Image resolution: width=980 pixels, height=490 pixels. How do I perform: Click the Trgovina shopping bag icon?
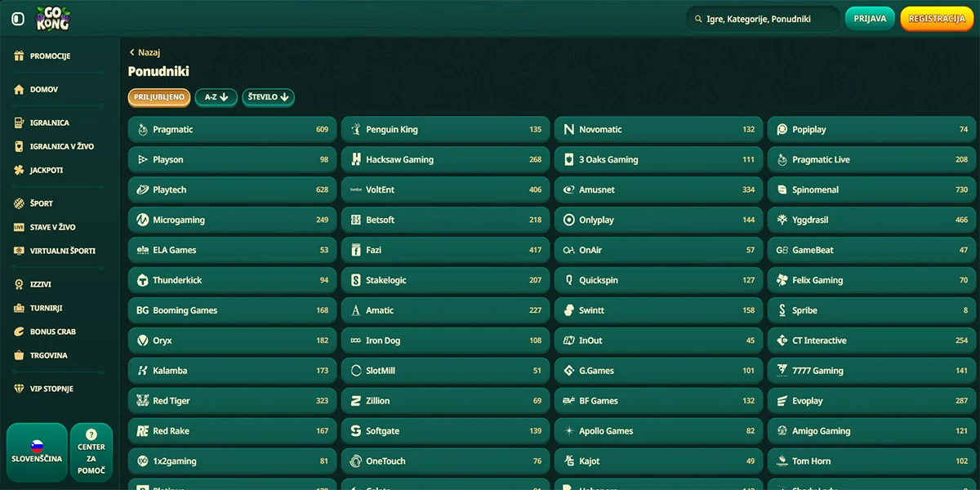click(x=19, y=356)
